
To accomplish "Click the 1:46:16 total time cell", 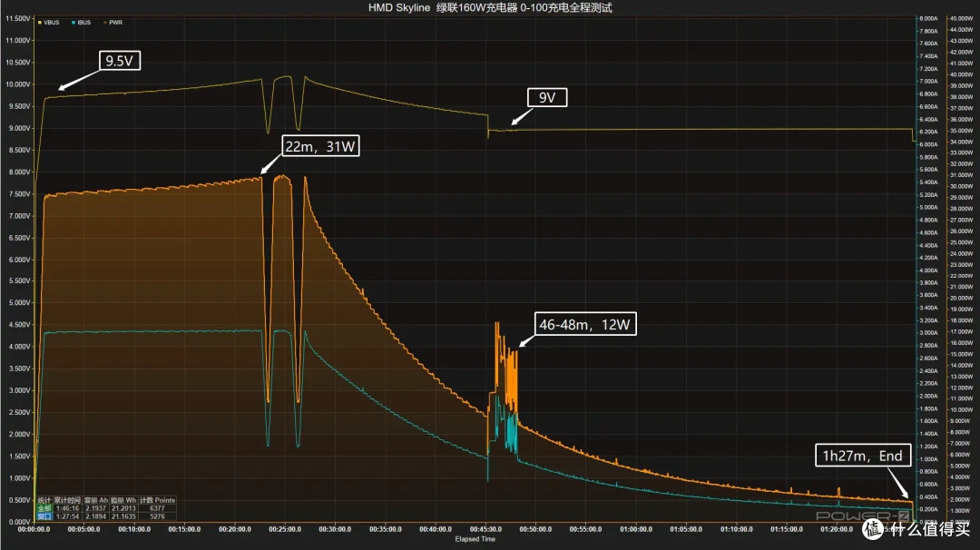I will pyautogui.click(x=67, y=509).
